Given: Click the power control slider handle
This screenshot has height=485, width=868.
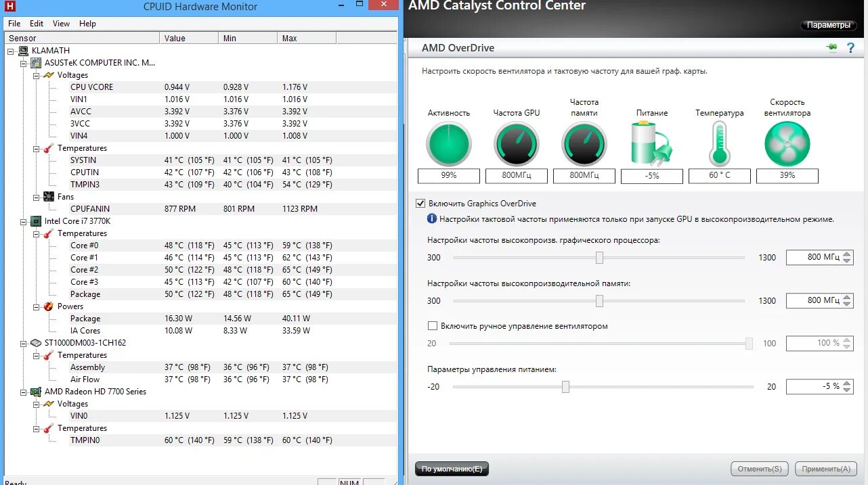Looking at the screenshot, I should pos(565,386).
